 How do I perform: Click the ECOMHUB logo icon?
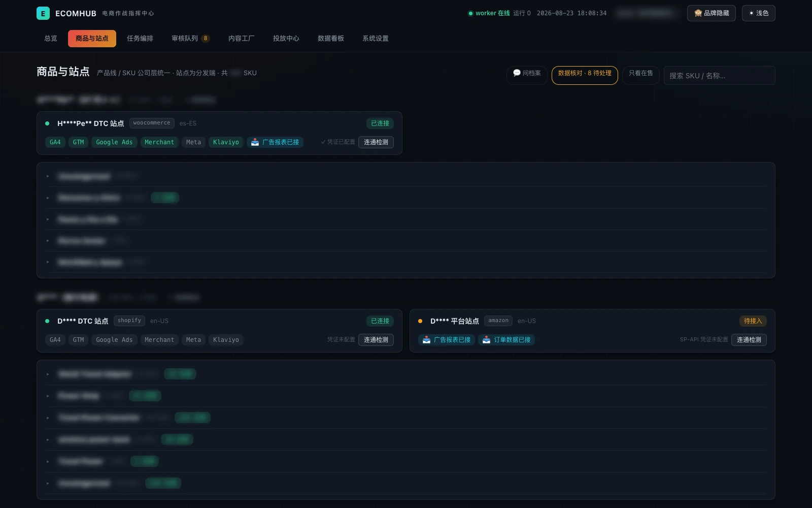[43, 13]
